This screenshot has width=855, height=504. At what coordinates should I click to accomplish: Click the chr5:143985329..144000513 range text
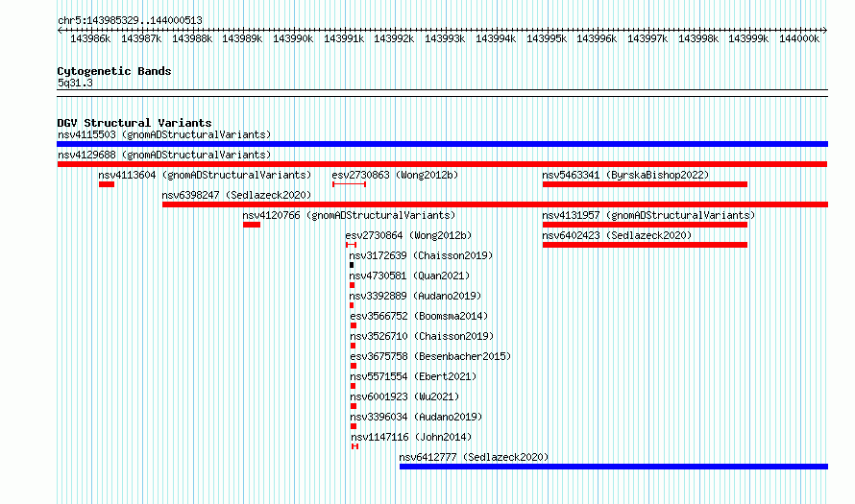(x=130, y=21)
